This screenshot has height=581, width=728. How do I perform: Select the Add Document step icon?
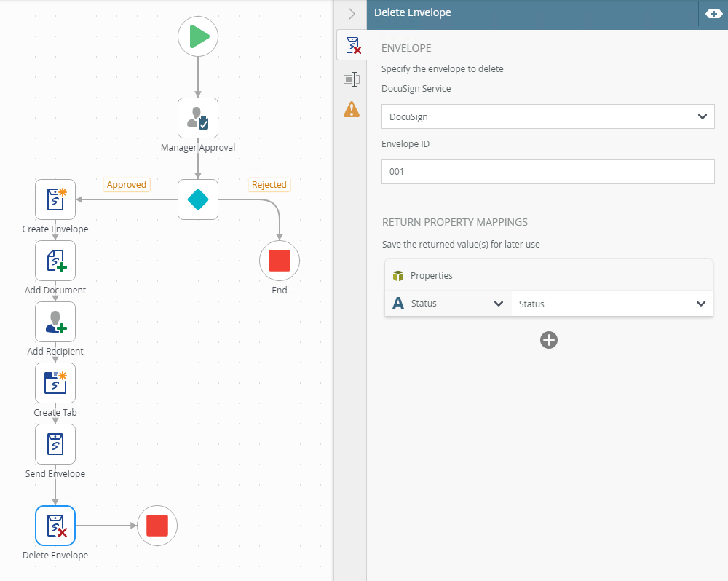[x=55, y=261]
